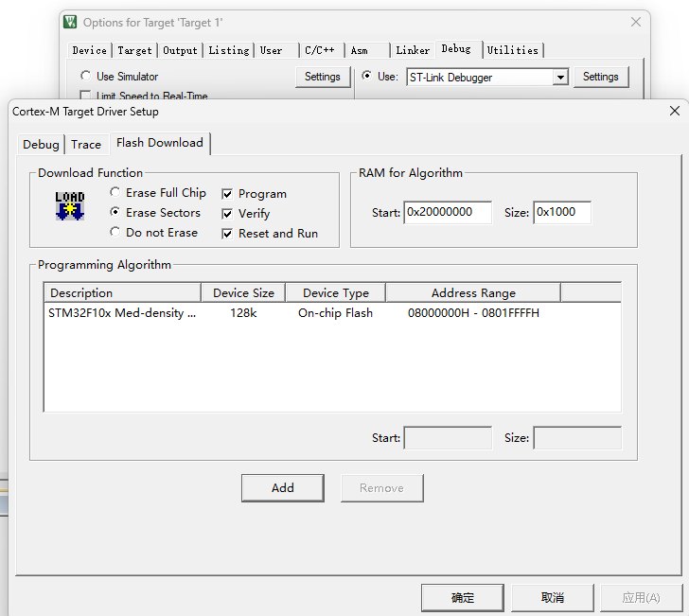This screenshot has width=689, height=616.
Task: Confirm with the 确定 button
Action: point(463,597)
